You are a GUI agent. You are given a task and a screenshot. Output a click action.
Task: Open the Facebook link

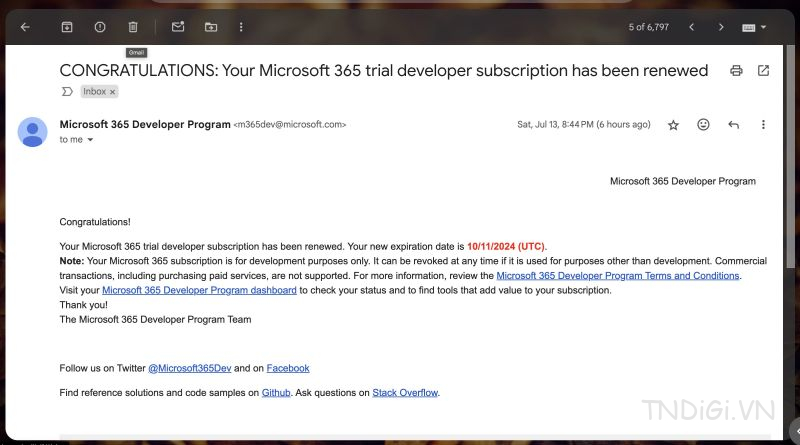tap(288, 368)
